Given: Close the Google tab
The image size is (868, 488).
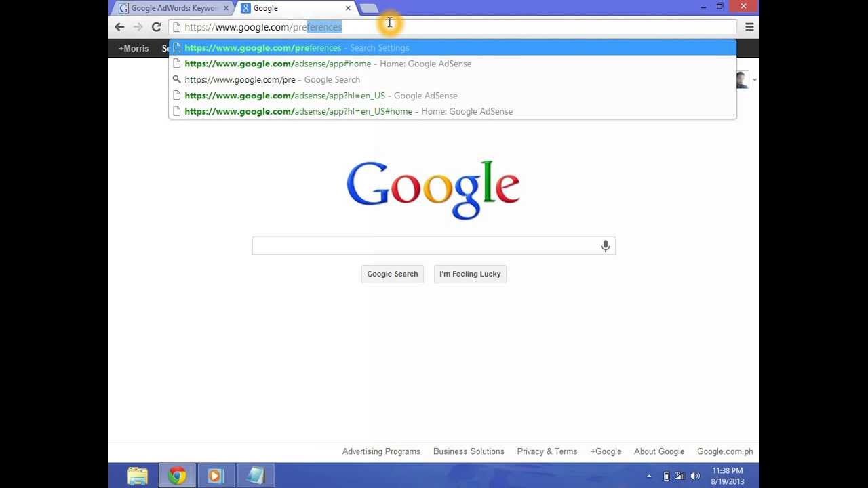Looking at the screenshot, I should point(348,8).
